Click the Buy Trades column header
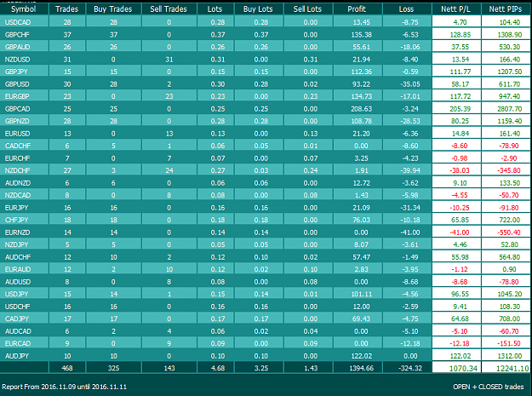532x396 pixels. tap(113, 9)
